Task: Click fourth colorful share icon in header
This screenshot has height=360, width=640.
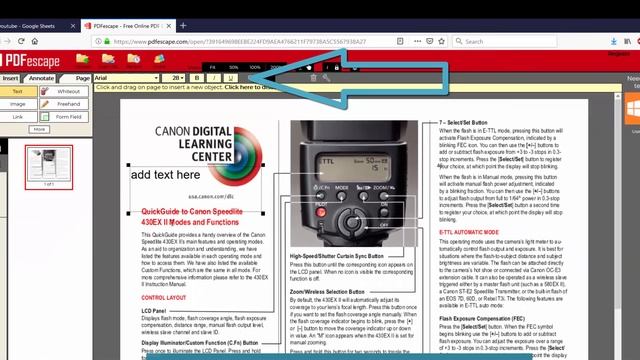Action: click(159, 59)
